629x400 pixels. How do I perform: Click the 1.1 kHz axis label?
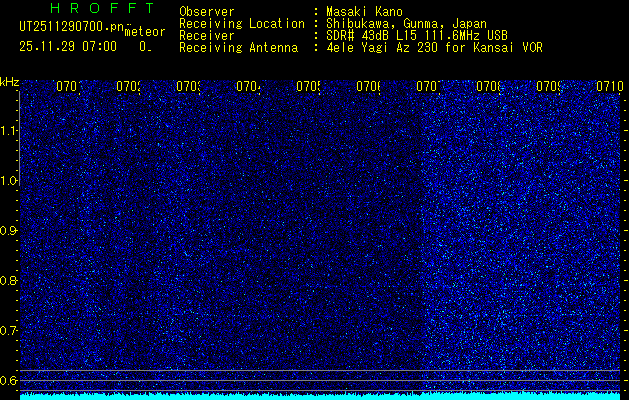(9, 131)
